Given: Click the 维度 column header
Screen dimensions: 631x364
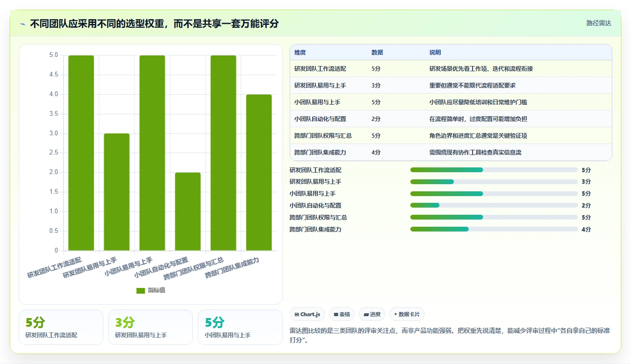Looking at the screenshot, I should (x=300, y=53).
